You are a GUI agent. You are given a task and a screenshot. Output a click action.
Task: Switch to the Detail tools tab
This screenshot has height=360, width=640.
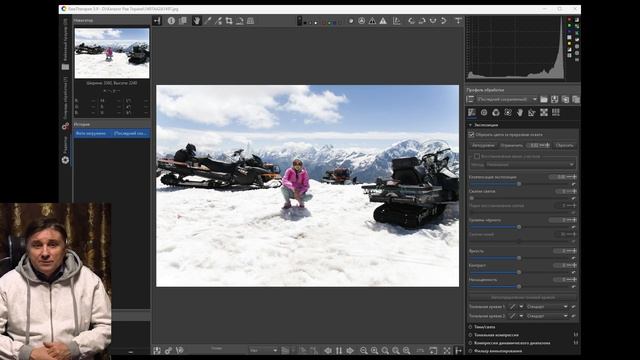coord(484,113)
